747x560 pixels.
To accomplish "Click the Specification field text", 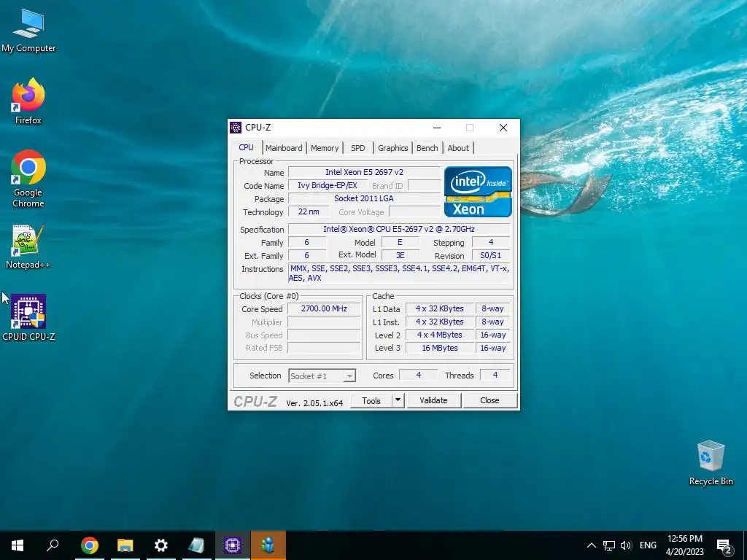I will coord(399,229).
